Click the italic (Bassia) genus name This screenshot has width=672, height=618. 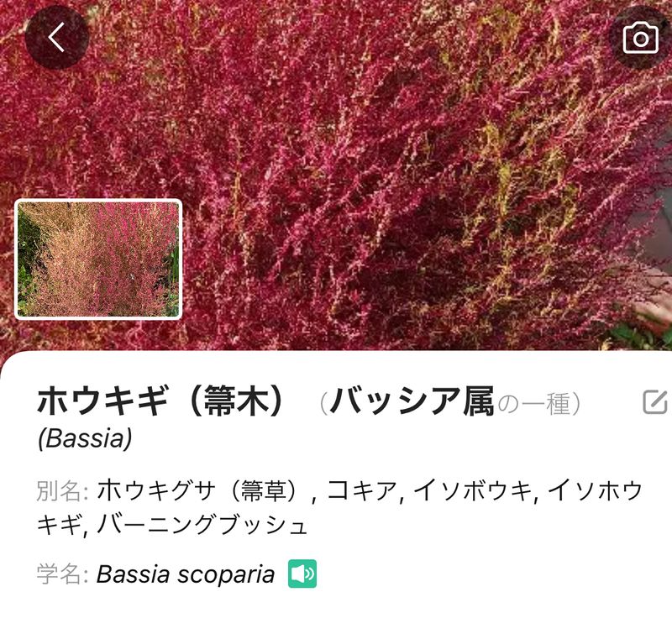(85, 438)
